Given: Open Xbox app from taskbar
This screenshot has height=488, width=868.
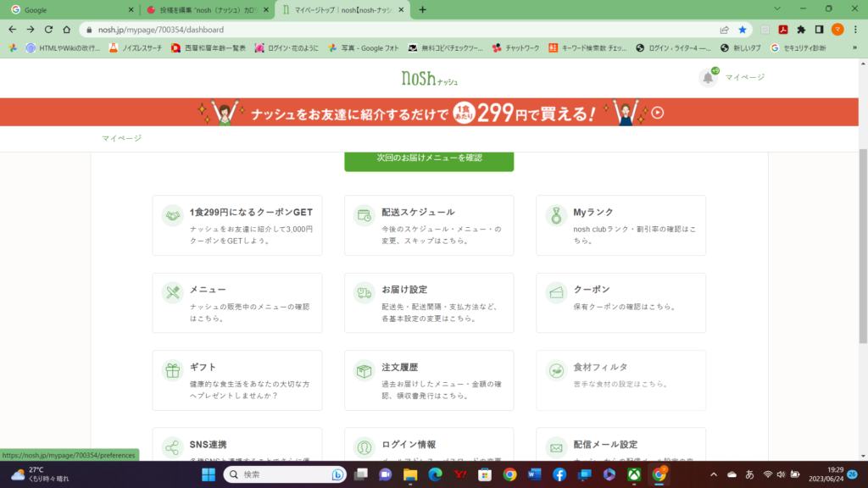Looking at the screenshot, I should (634, 474).
